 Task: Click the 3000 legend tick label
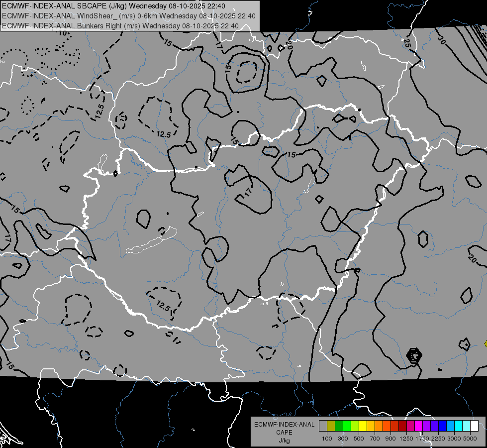click(454, 439)
